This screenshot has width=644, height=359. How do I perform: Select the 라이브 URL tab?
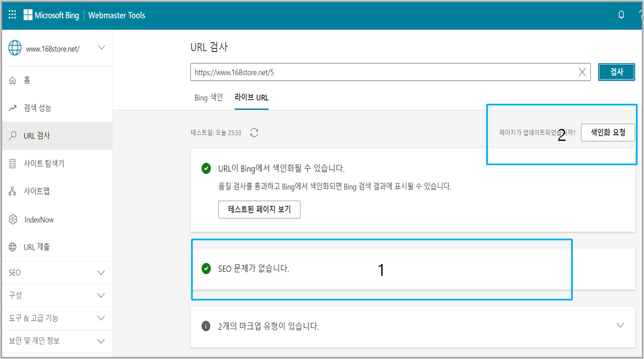pos(251,97)
